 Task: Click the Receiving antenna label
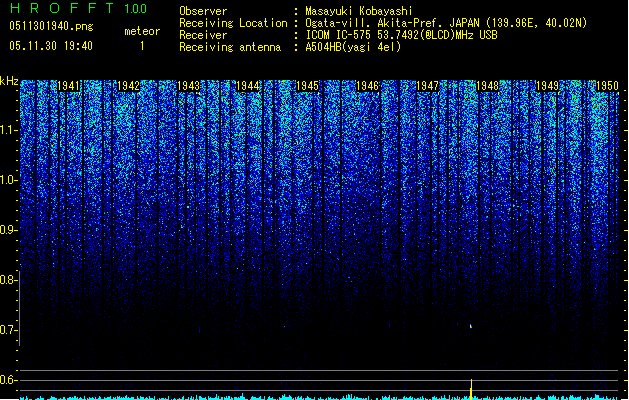point(230,47)
